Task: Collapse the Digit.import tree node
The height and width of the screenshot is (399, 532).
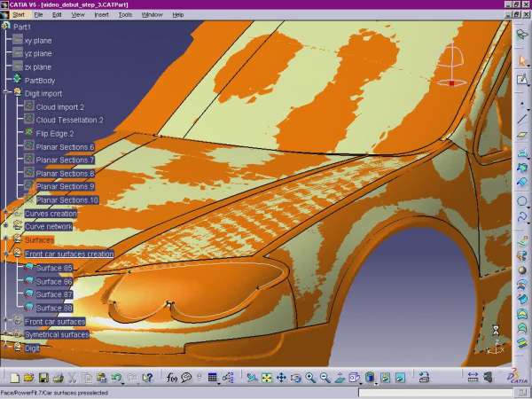Action: pyautogui.click(x=6, y=91)
